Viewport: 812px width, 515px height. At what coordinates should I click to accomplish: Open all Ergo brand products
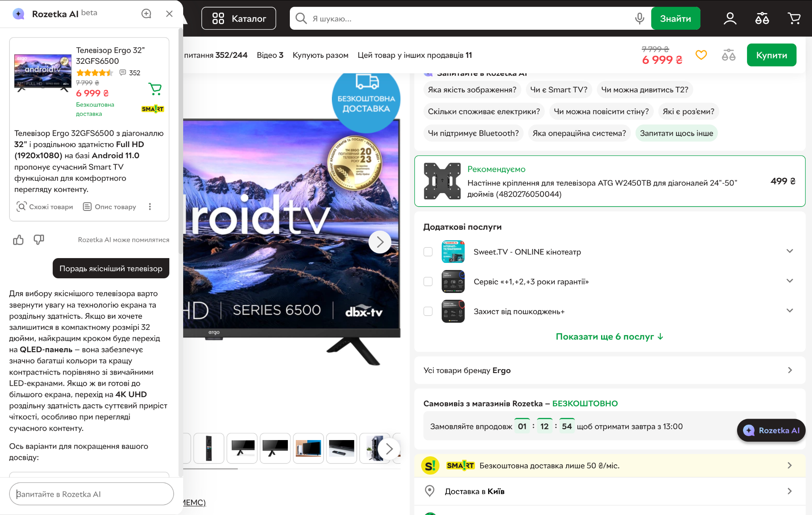610,370
